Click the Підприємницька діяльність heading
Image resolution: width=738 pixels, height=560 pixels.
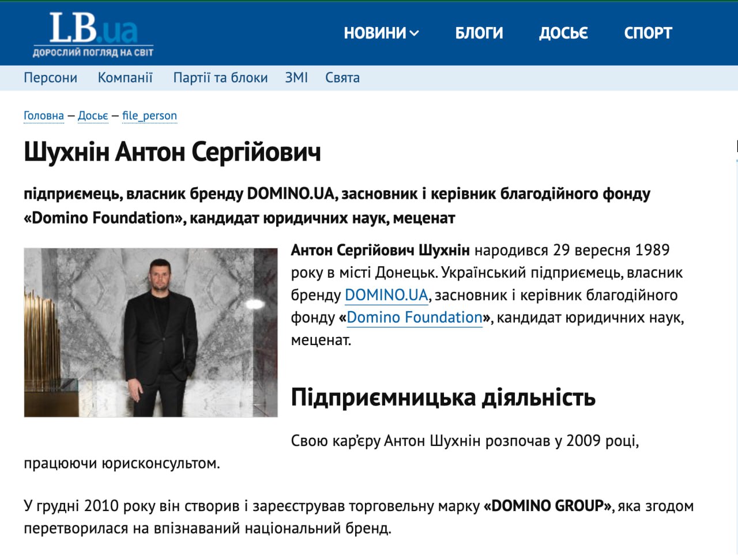[443, 398]
